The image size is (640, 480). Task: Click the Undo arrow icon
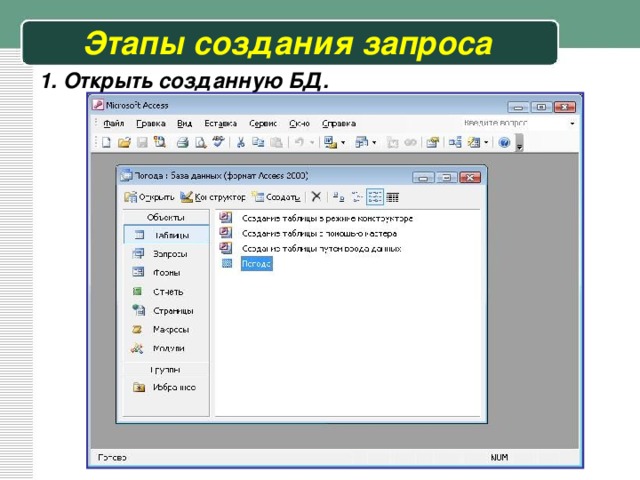pyautogui.click(x=299, y=142)
